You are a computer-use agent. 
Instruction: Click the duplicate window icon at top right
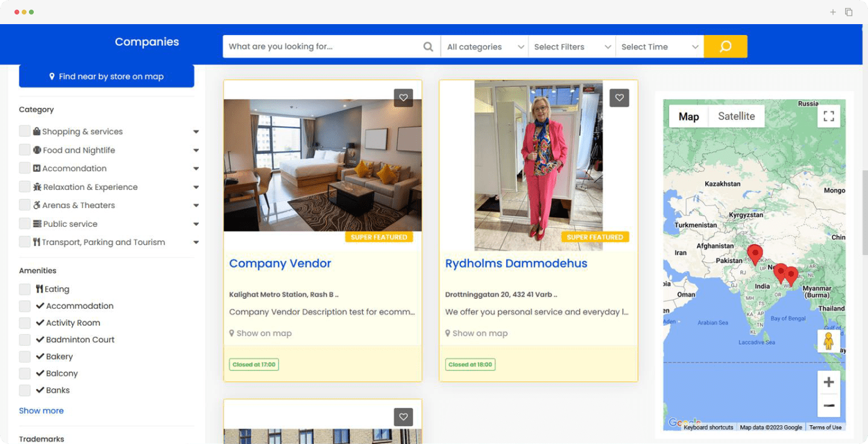point(849,12)
